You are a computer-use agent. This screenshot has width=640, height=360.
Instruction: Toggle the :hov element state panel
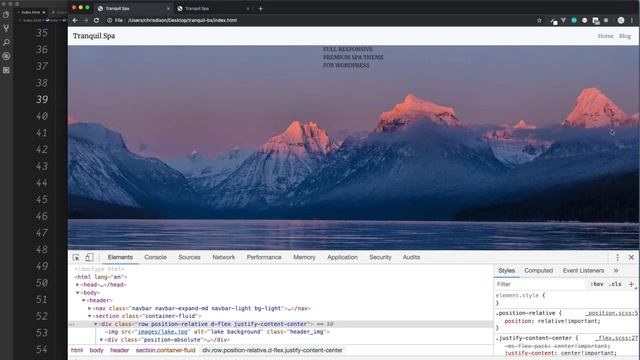pyautogui.click(x=597, y=284)
